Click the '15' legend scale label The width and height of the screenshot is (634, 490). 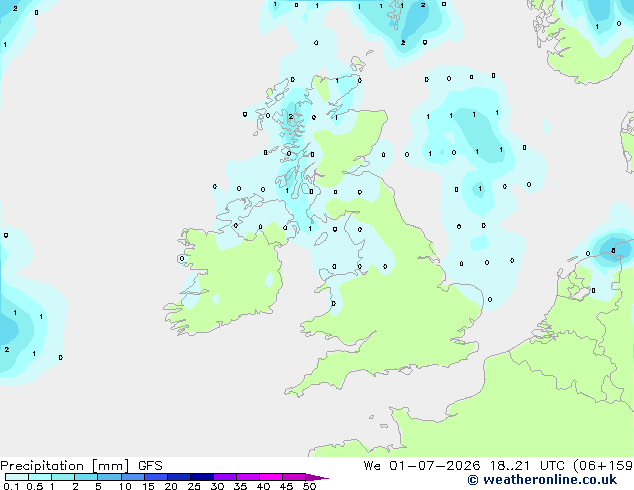148,486
